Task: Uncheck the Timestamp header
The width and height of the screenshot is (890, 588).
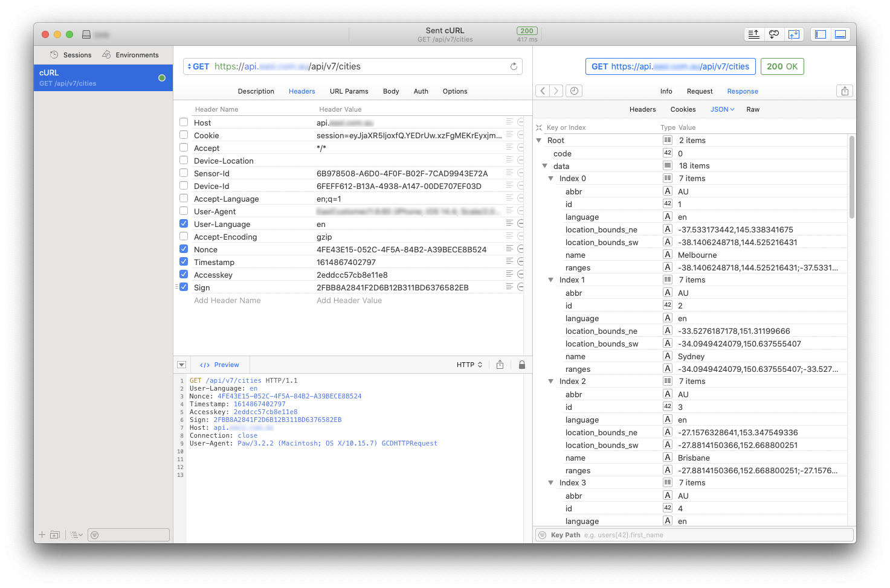Action: click(184, 261)
